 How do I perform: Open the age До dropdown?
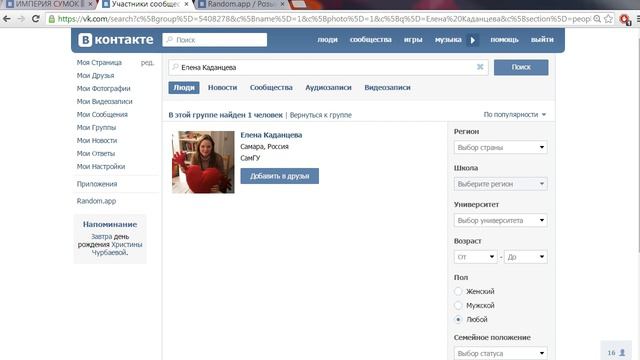point(526,257)
